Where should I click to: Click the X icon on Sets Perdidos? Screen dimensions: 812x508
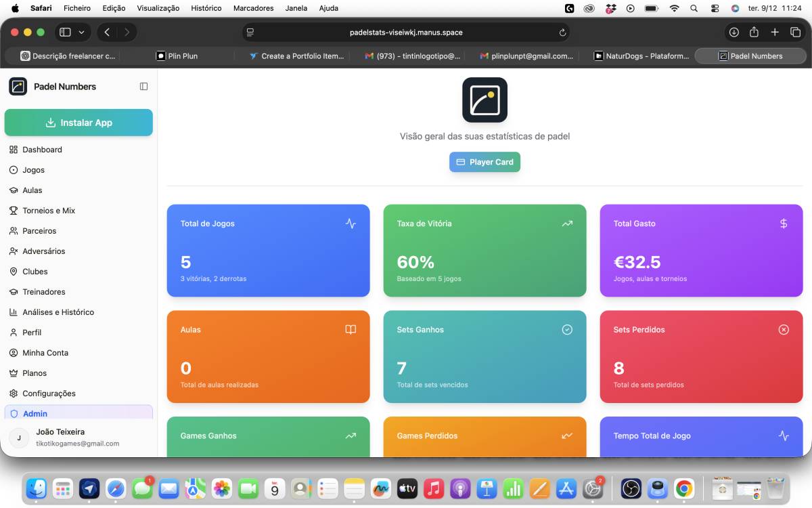tap(784, 330)
